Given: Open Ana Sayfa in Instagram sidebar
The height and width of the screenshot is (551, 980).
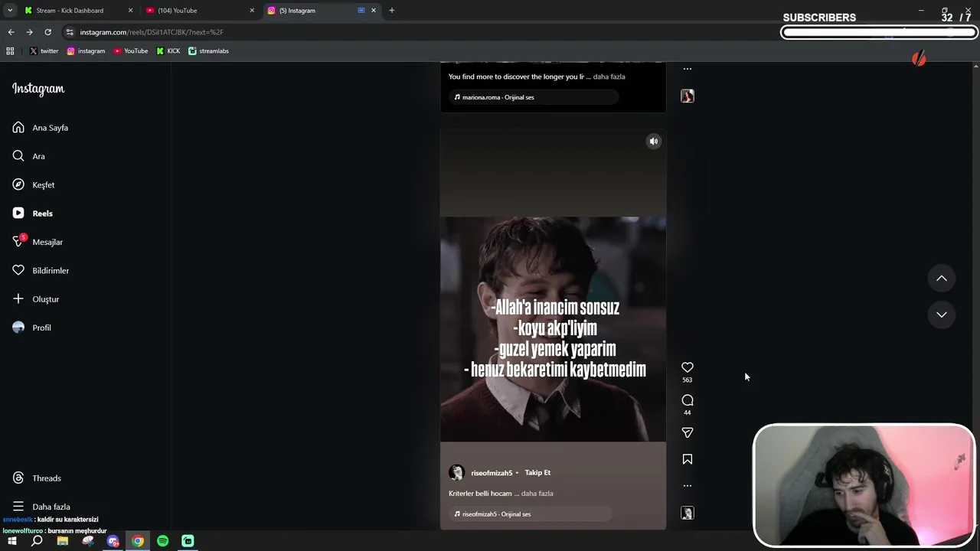Looking at the screenshot, I should [41, 128].
